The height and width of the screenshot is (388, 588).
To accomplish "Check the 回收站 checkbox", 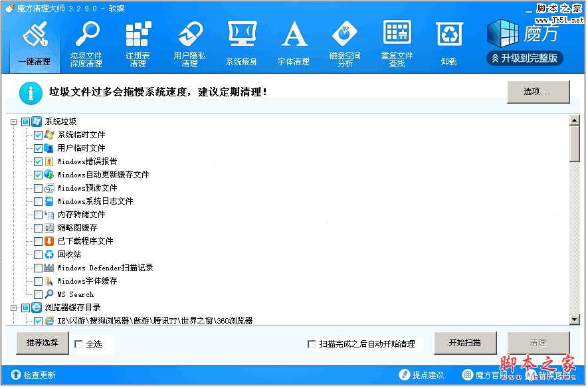I will coord(38,255).
